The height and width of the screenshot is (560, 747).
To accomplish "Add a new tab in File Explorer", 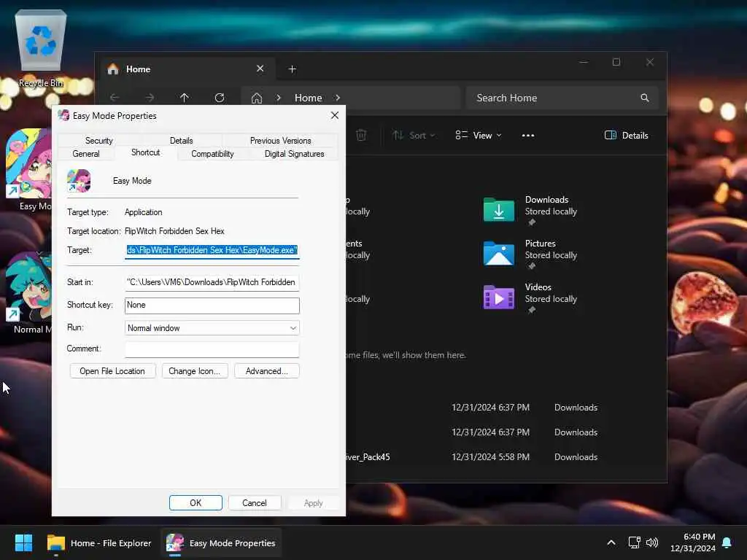I will pos(292,69).
